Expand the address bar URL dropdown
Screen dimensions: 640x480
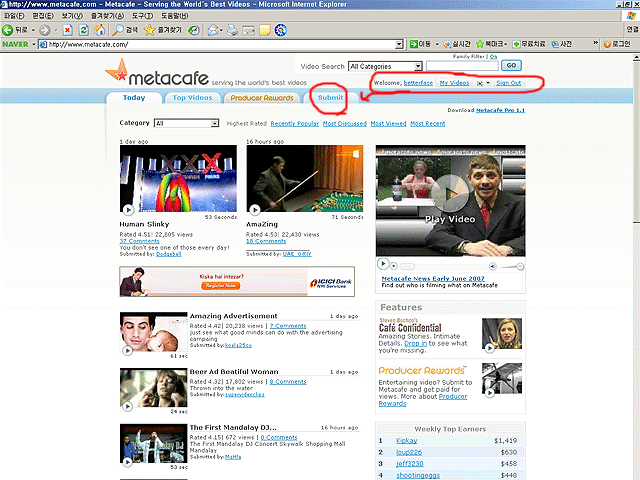(x=400, y=44)
